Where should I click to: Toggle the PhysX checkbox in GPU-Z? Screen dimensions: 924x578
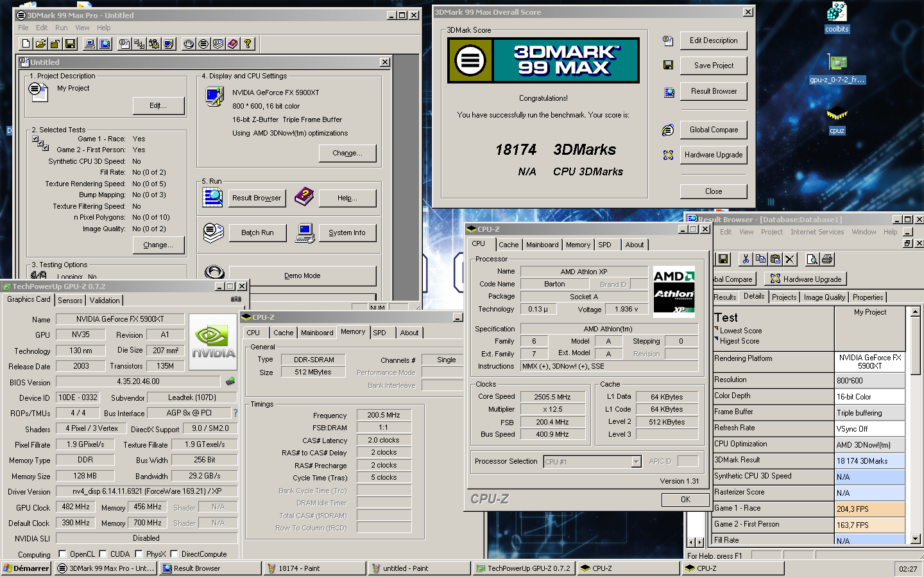(139, 554)
